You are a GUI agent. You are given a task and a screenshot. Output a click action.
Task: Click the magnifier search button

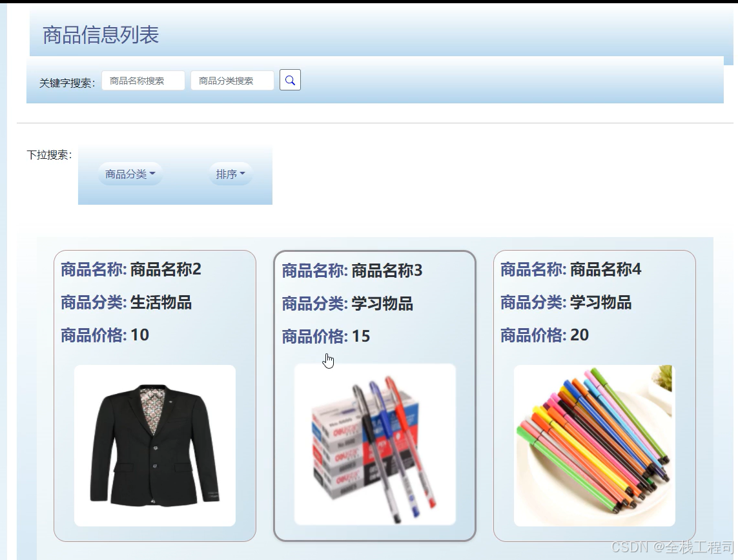290,80
